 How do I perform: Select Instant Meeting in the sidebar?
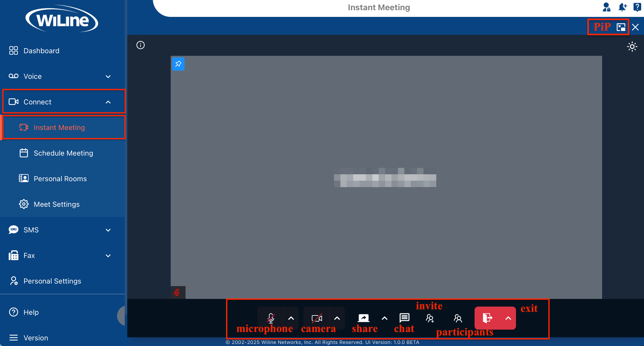coord(59,127)
